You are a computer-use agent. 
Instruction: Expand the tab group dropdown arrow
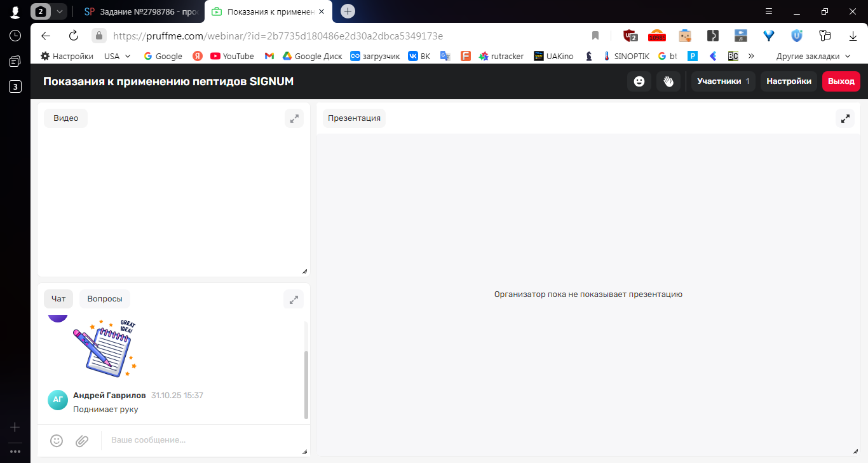(x=60, y=11)
